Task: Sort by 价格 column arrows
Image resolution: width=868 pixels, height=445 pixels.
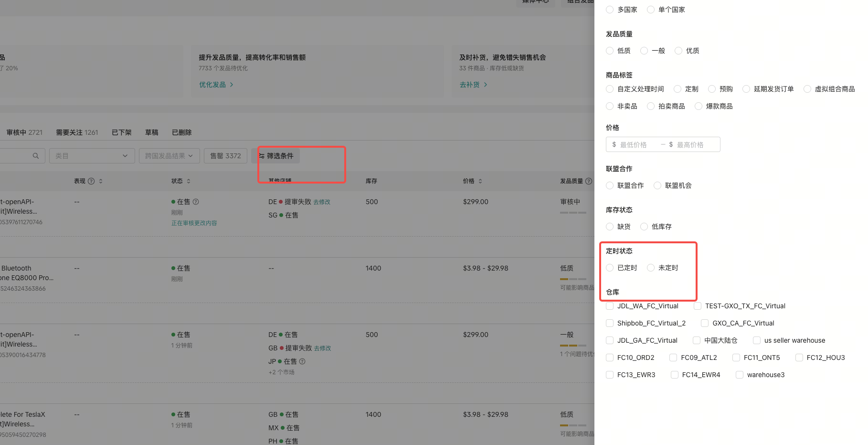Action: (x=480, y=181)
